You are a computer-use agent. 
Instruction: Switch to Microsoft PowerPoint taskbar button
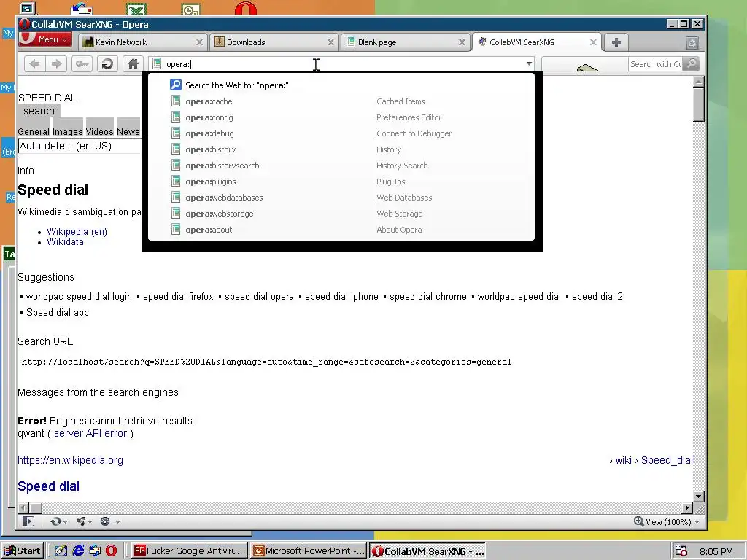pyautogui.click(x=309, y=551)
